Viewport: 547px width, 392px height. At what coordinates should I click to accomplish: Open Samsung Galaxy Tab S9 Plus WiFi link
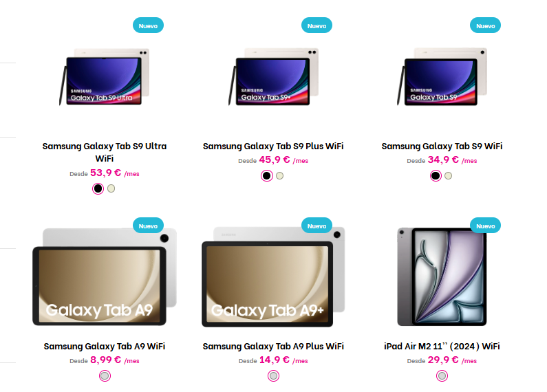(273, 146)
